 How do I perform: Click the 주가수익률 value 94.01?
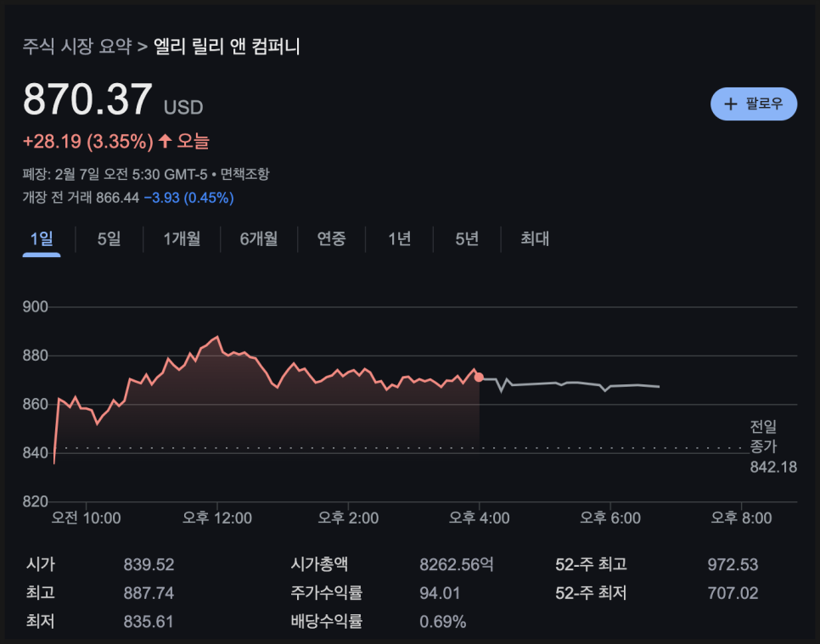click(440, 593)
